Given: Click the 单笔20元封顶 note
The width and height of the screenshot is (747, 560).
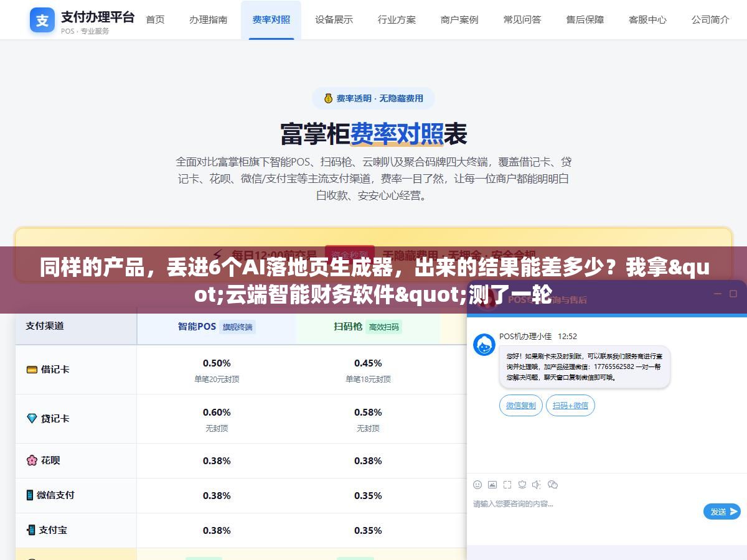Looking at the screenshot, I should point(217,379).
